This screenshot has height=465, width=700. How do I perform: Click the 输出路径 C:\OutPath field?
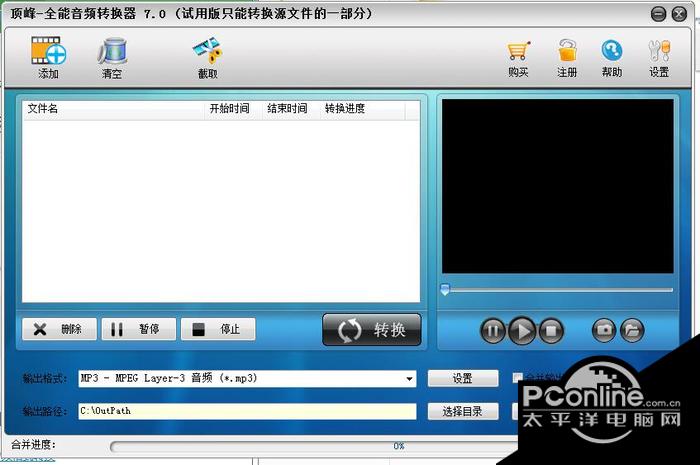click(247, 411)
